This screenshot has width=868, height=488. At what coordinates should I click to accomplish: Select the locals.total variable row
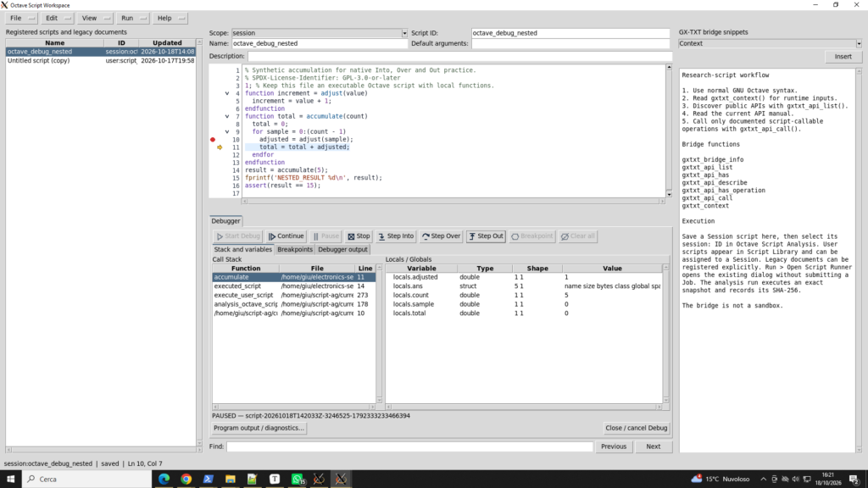click(524, 313)
